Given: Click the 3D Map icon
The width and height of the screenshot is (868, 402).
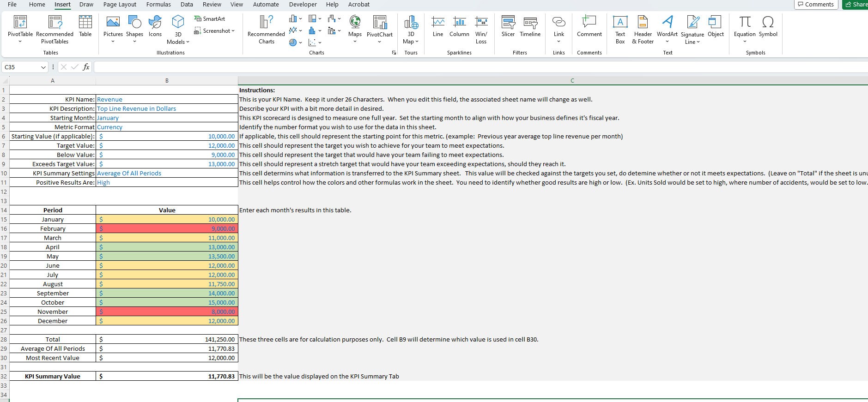Looking at the screenshot, I should [411, 22].
